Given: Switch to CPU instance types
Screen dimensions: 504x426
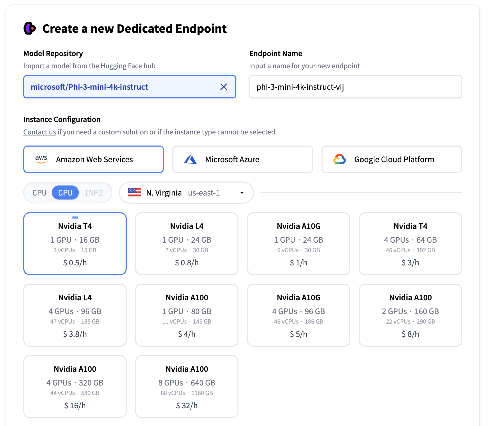Looking at the screenshot, I should pyautogui.click(x=39, y=193).
